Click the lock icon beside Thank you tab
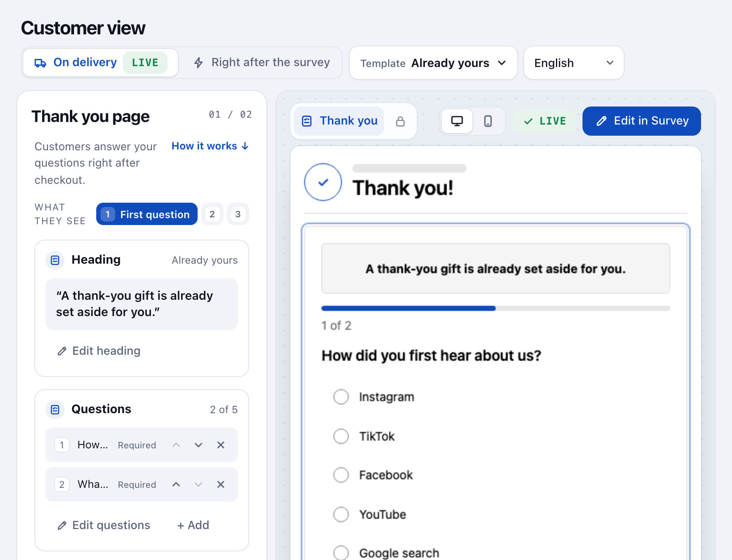The width and height of the screenshot is (732, 560). pos(400,121)
